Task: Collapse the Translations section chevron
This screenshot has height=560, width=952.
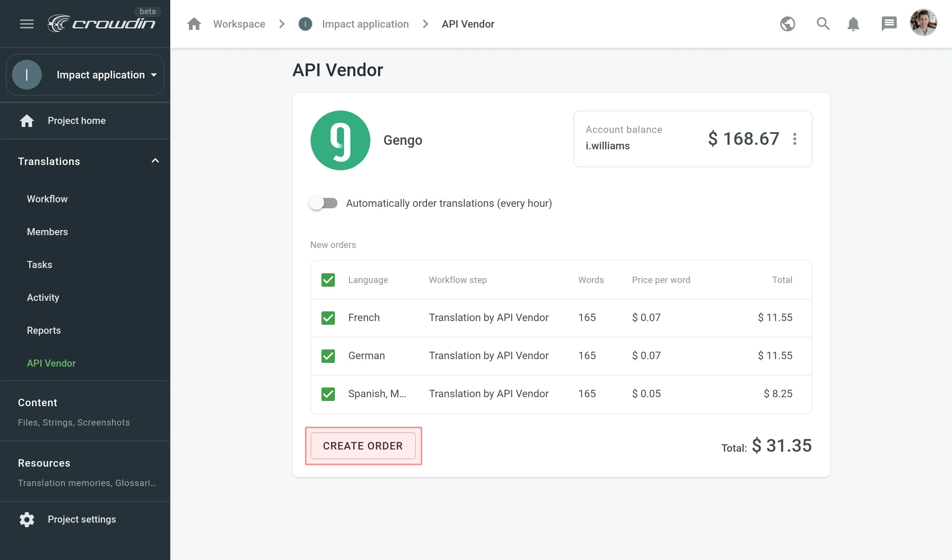Action: pyautogui.click(x=155, y=161)
